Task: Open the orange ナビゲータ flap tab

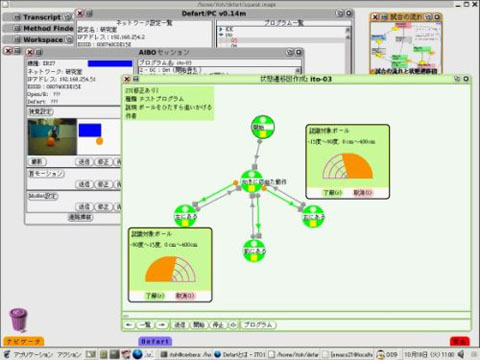Action: [23, 341]
